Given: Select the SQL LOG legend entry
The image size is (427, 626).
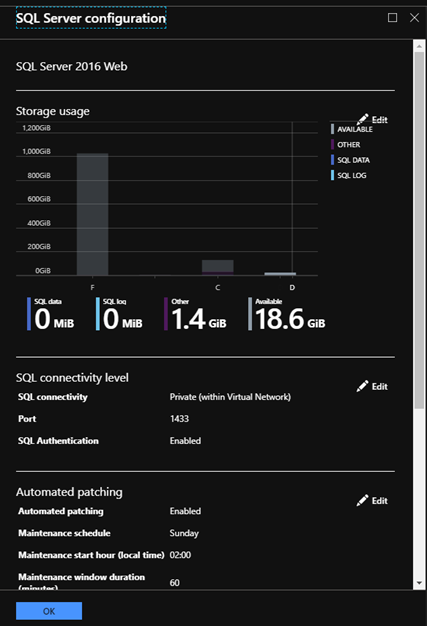Looking at the screenshot, I should 348,175.
